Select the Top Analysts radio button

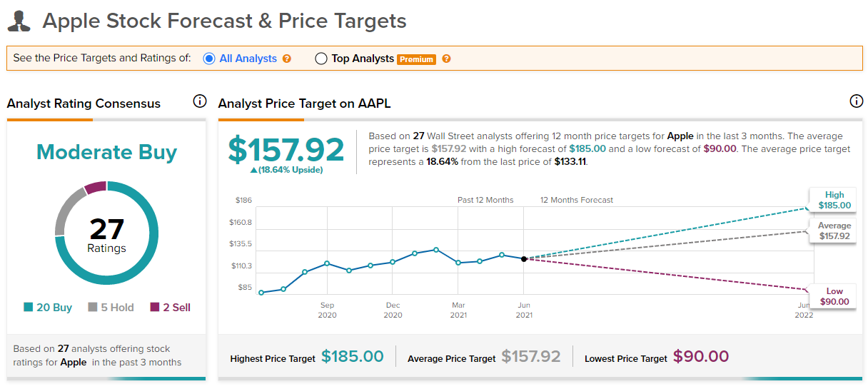321,59
